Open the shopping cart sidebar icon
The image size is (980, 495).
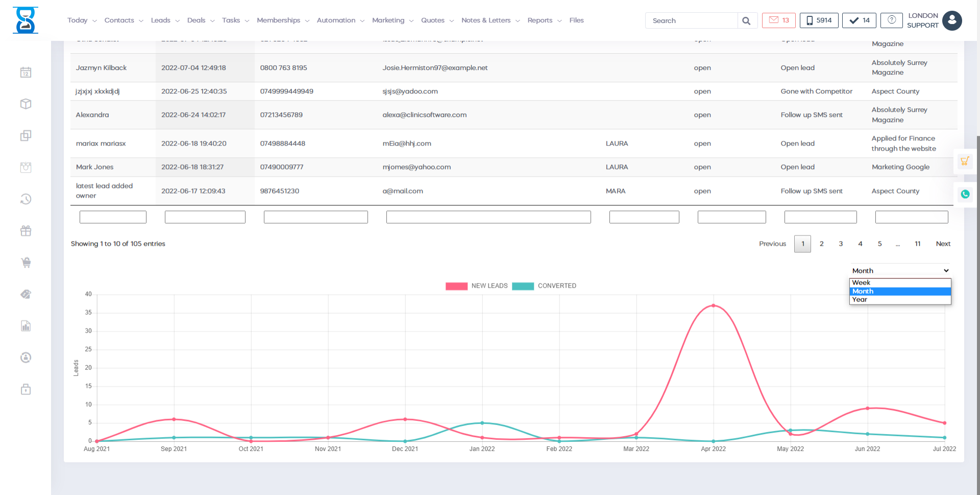tap(26, 263)
